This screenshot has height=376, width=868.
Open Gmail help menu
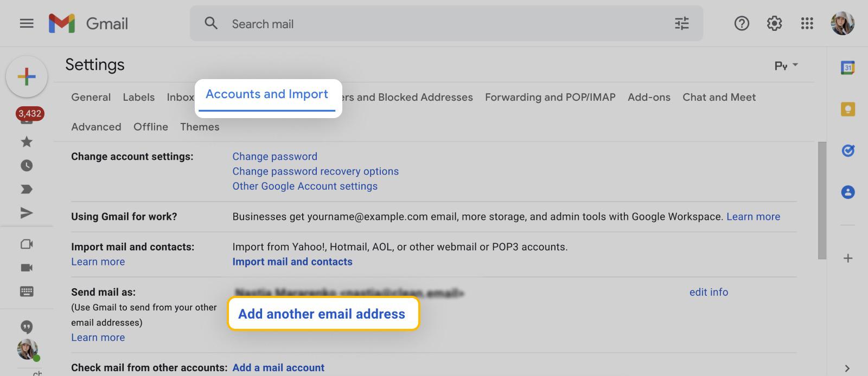[x=742, y=23]
